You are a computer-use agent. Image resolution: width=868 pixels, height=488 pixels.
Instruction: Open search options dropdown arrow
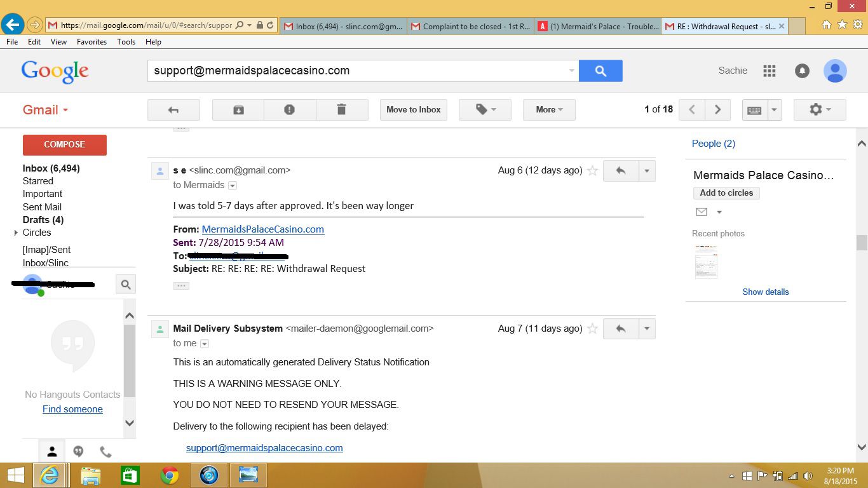(572, 71)
